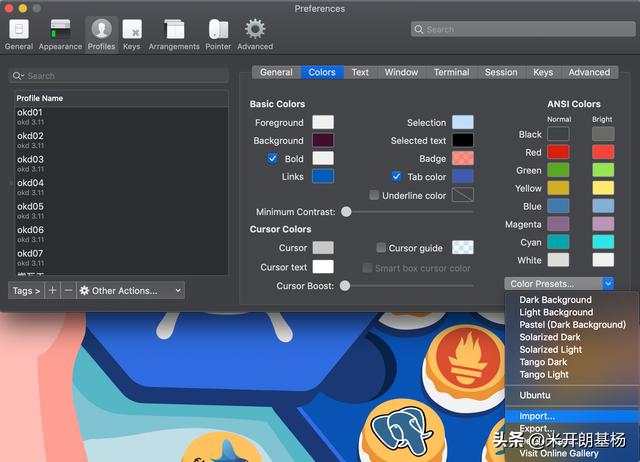Choose the Ubuntu color preset
This screenshot has height=462, width=640.
571,395
